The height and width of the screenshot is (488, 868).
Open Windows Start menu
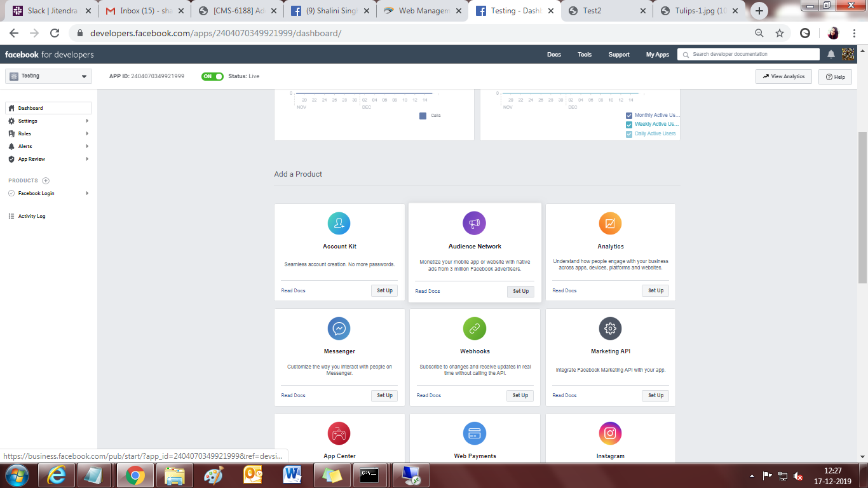click(17, 475)
